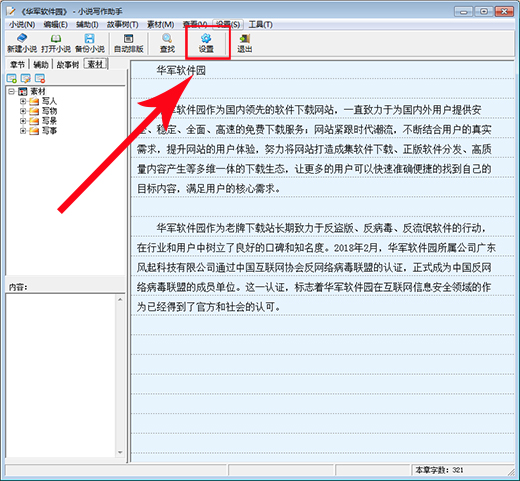
Task: Switch to the 辅助 tab
Action: click(41, 64)
